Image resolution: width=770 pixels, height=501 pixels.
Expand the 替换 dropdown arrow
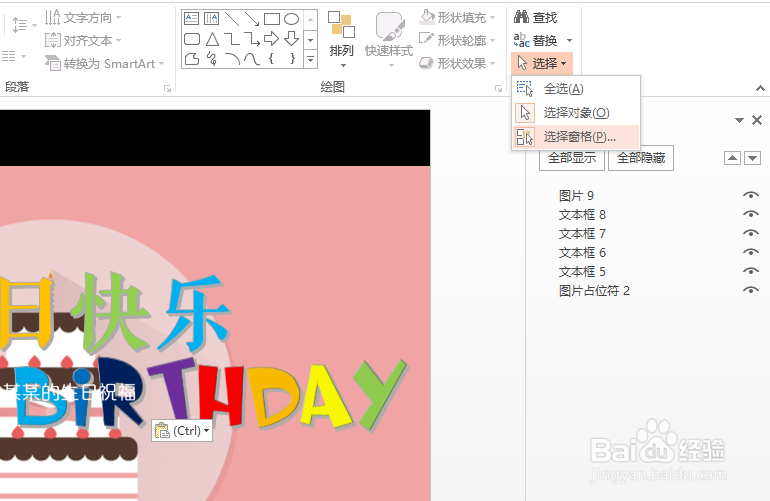569,40
